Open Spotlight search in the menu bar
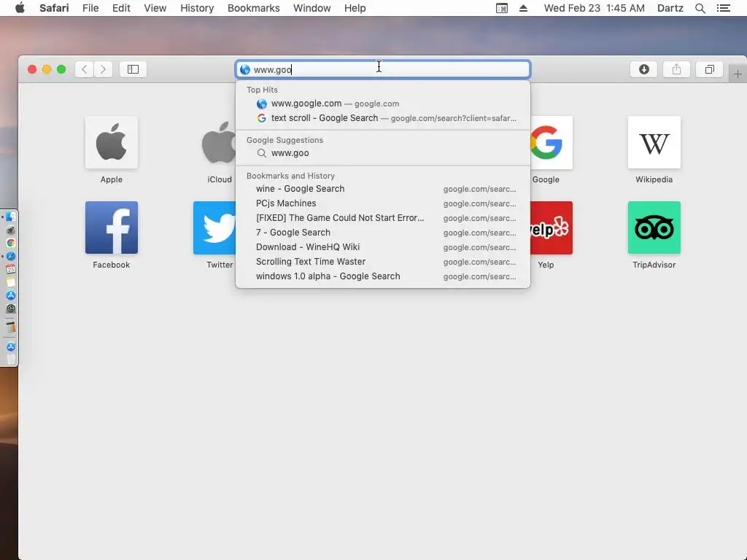 (x=700, y=8)
